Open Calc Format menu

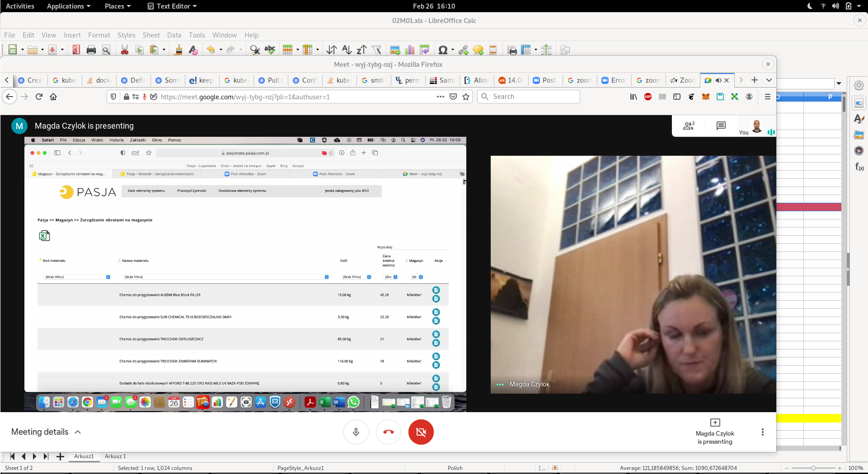click(x=99, y=35)
